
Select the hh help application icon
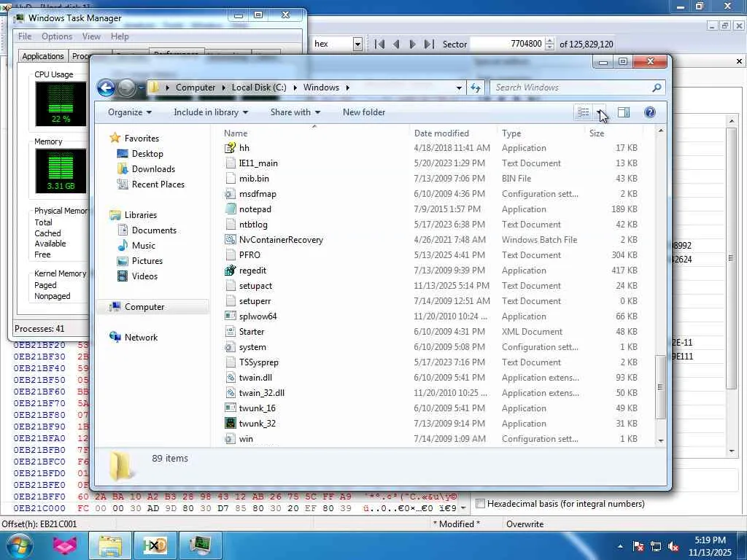click(x=230, y=148)
